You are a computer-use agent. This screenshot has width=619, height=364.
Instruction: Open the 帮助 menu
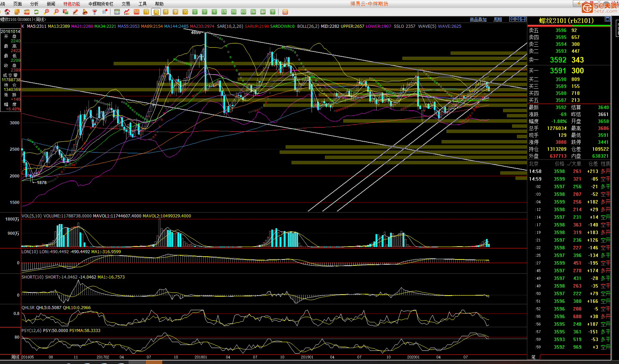[x=159, y=4]
